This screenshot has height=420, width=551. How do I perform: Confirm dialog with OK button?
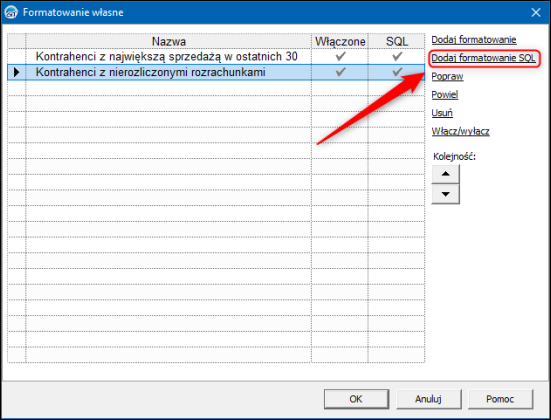(356, 399)
